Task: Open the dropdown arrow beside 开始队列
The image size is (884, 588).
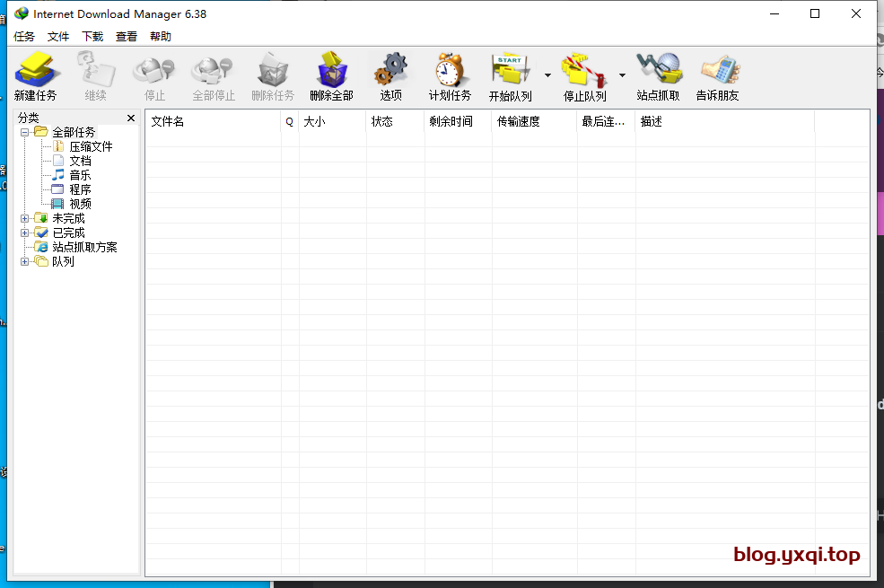Action: click(547, 76)
